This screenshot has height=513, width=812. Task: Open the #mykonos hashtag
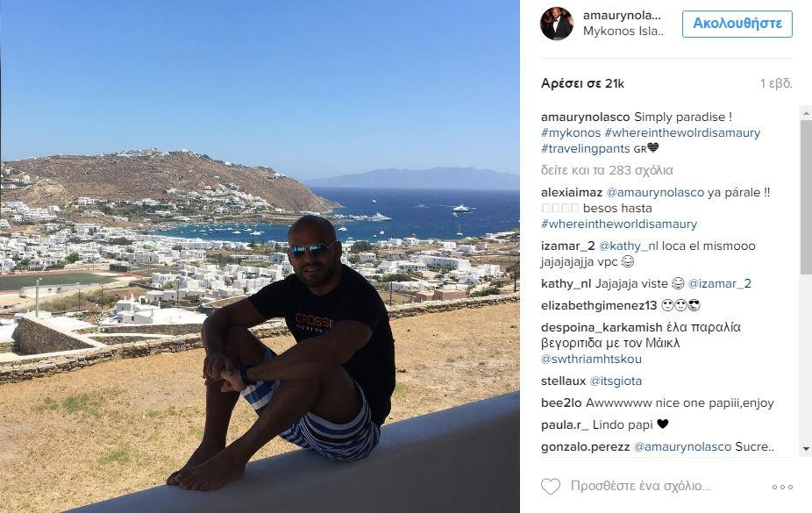(x=571, y=133)
